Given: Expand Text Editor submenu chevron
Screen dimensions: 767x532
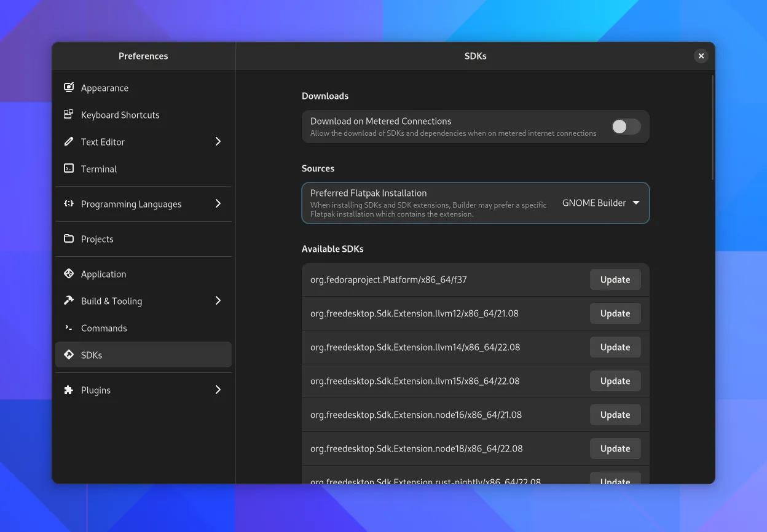Looking at the screenshot, I should click(218, 142).
